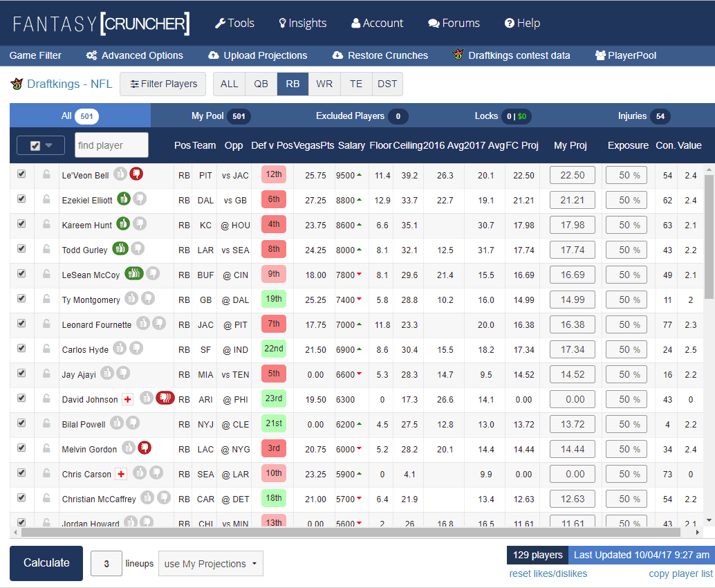
Task: Select the WR position tab
Action: (324, 84)
